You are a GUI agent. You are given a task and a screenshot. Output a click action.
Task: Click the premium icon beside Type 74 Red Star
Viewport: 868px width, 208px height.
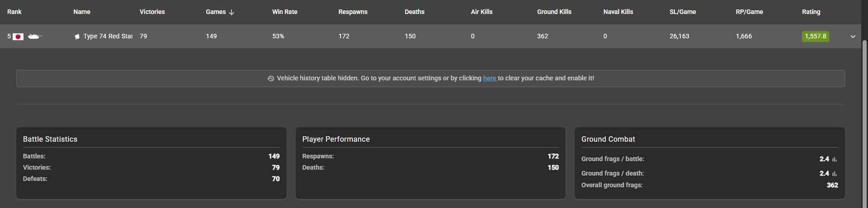(x=77, y=37)
